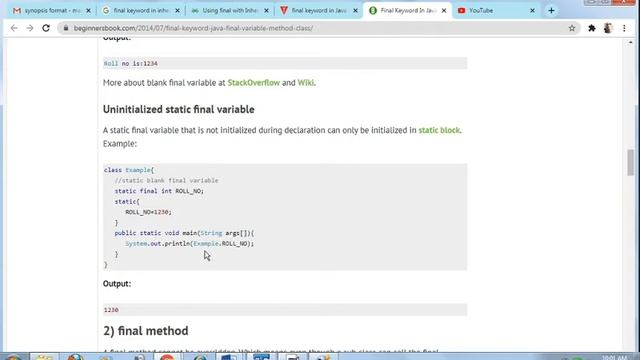This screenshot has height=360, width=640.
Task: View site information via the lock icon
Action: [x=65, y=28]
